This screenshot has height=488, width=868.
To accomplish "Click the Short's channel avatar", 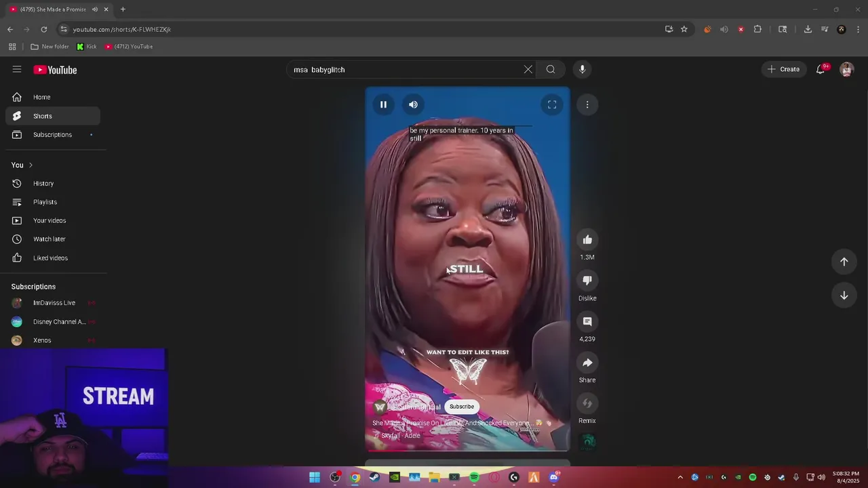I will tap(380, 407).
